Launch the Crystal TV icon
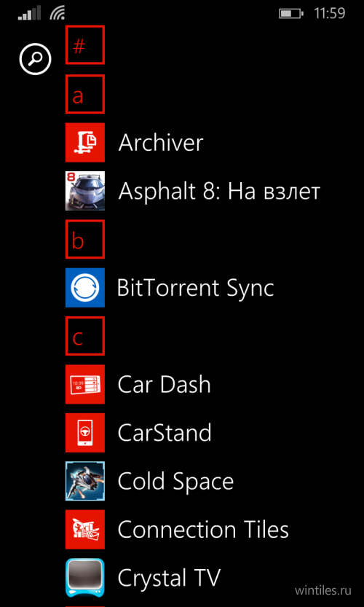Screen dimensions: 364x607 [84, 578]
